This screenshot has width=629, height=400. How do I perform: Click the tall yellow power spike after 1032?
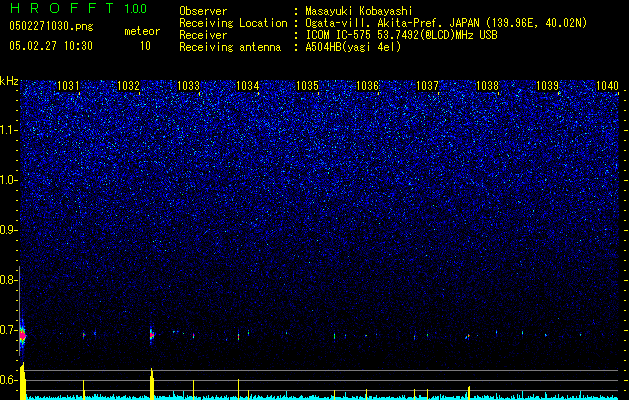[x=152, y=384]
